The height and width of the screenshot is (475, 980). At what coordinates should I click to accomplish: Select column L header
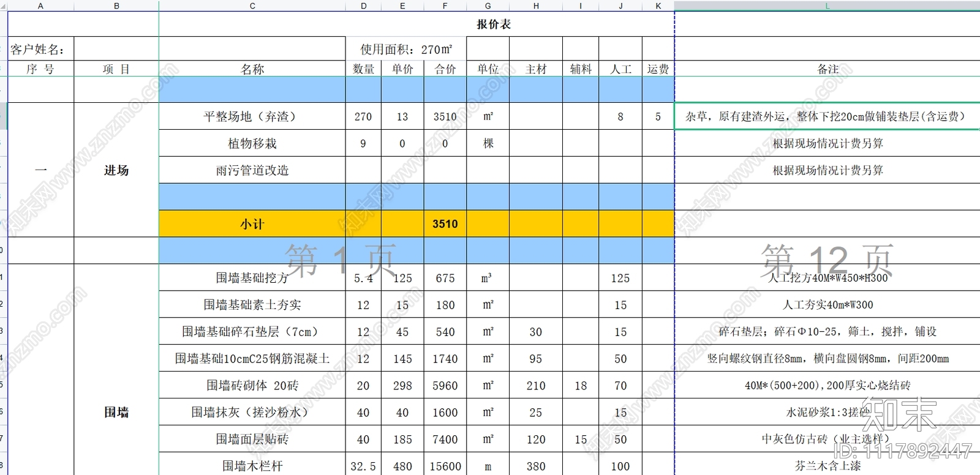coord(827,6)
